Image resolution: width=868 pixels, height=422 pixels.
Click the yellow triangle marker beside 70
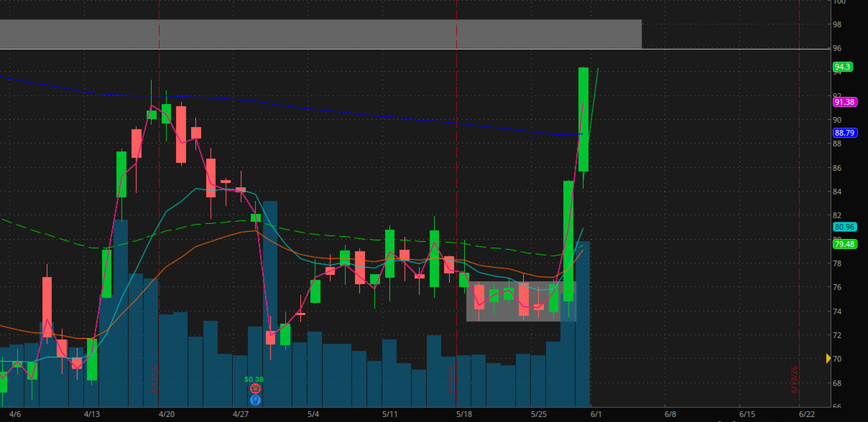(x=829, y=358)
